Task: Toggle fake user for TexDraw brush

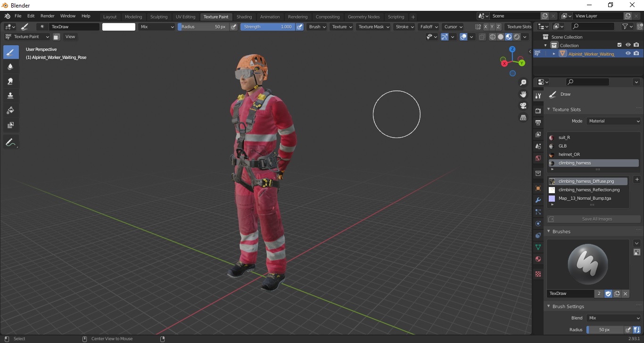Action: coord(608,294)
